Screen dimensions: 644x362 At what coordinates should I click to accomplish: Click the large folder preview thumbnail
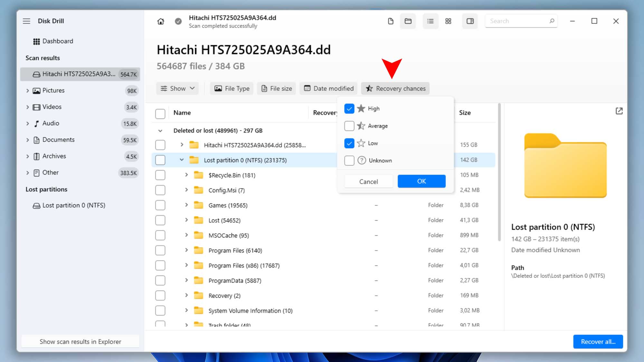click(x=565, y=165)
